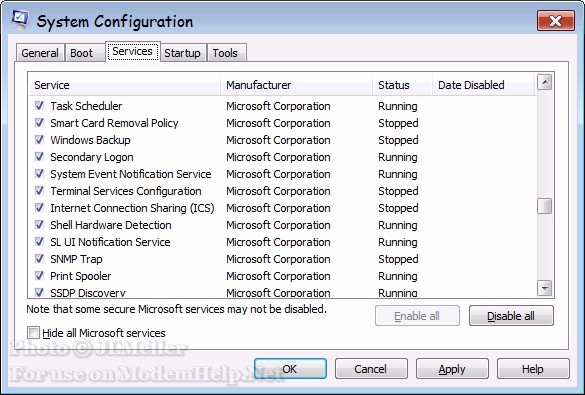Click the Cancel button
Viewport: 585px width, 395px height.
tap(371, 369)
